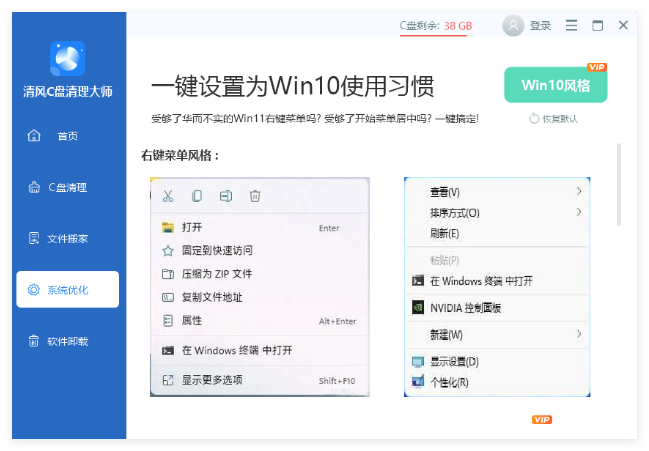The height and width of the screenshot is (451, 649).
Task: Click the rename icon in Win11 preview
Action: [x=226, y=196]
